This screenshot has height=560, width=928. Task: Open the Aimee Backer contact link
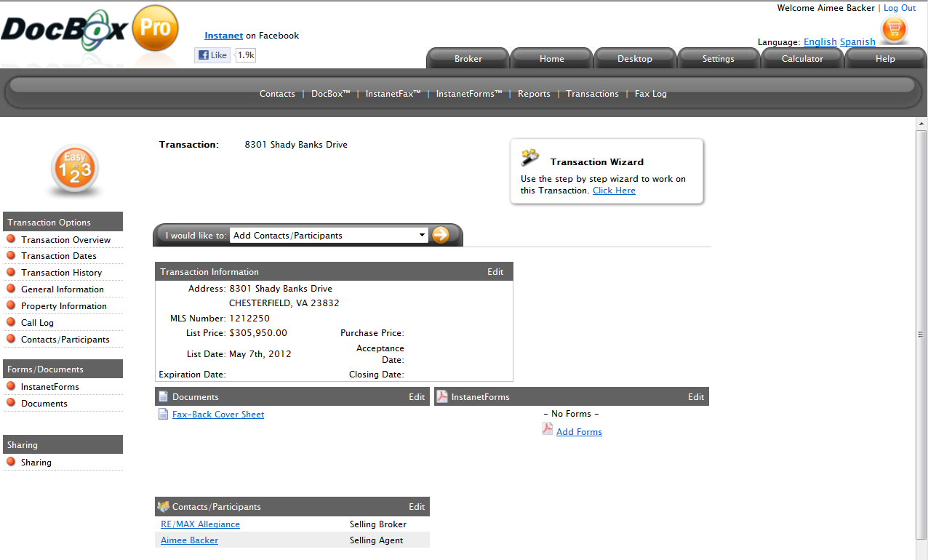pos(189,540)
